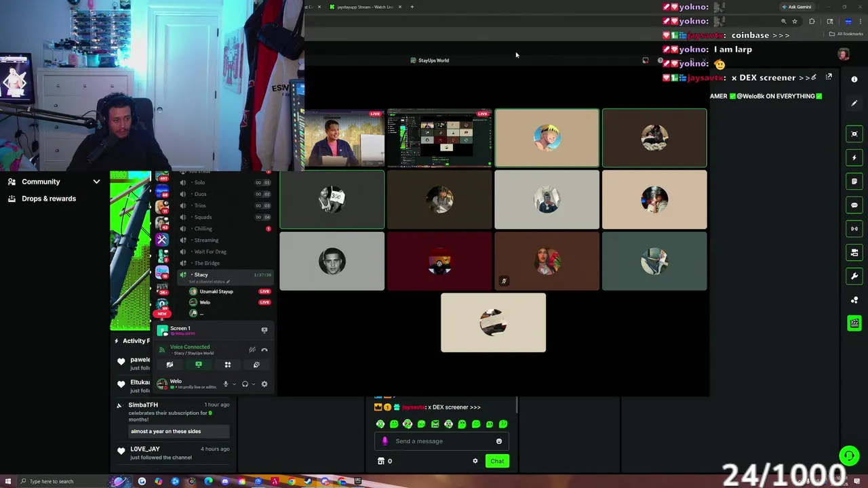Click Discord user settings gear beside Welo
This screenshot has width=868, height=488.
[x=264, y=384]
